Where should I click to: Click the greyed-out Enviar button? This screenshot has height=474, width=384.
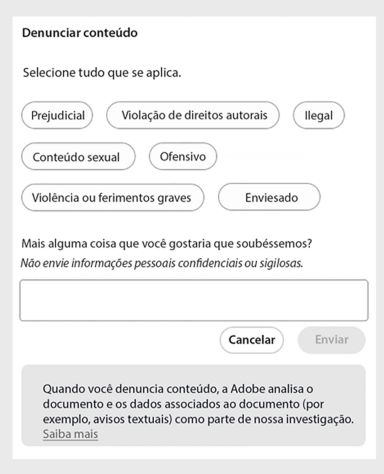(332, 340)
